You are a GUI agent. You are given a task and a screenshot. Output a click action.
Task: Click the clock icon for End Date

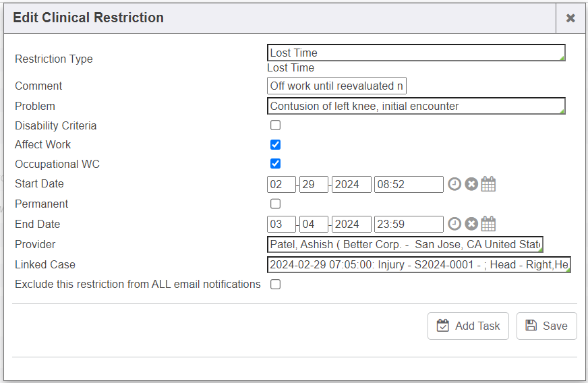(454, 225)
